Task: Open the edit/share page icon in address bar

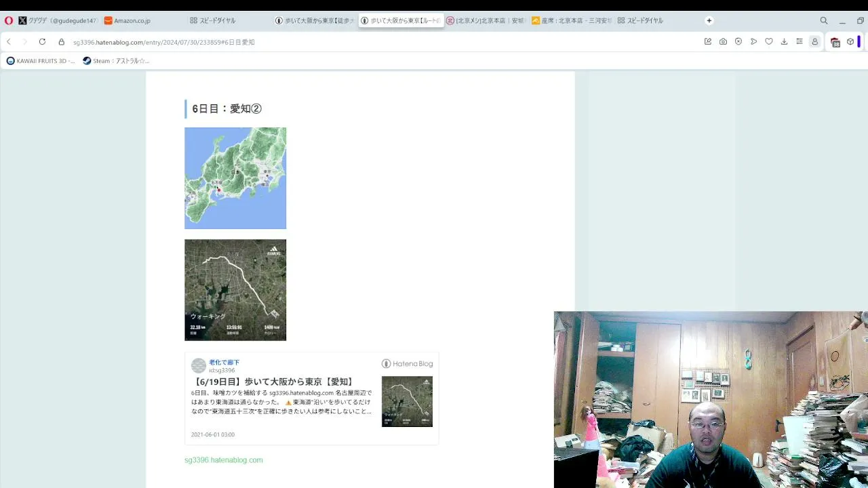Action: pos(708,42)
